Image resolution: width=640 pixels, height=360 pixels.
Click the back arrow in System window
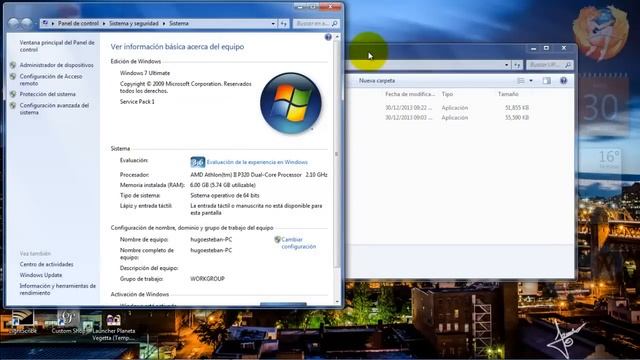point(14,24)
